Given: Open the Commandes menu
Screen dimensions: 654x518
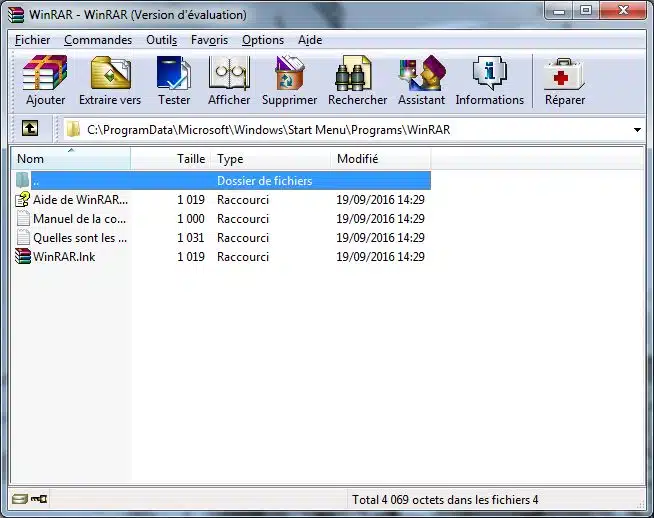Looking at the screenshot, I should pyautogui.click(x=98, y=40).
